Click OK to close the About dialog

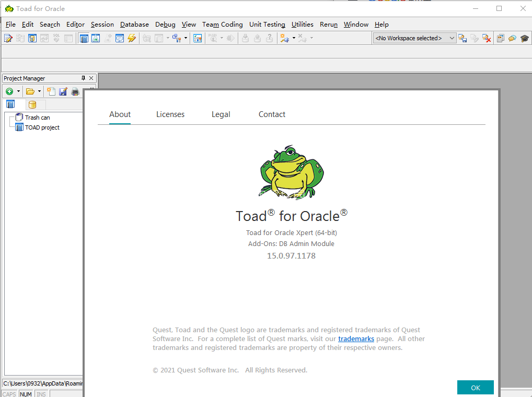pyautogui.click(x=476, y=388)
